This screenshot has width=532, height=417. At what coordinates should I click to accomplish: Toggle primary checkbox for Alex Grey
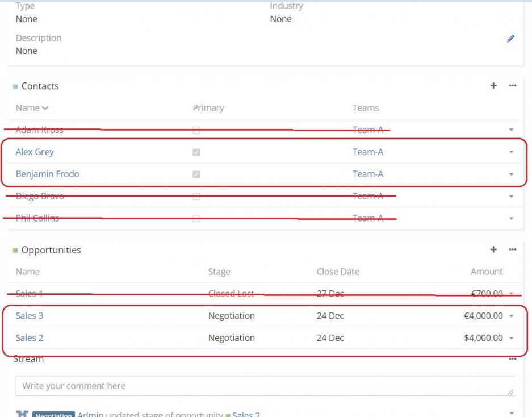196,152
